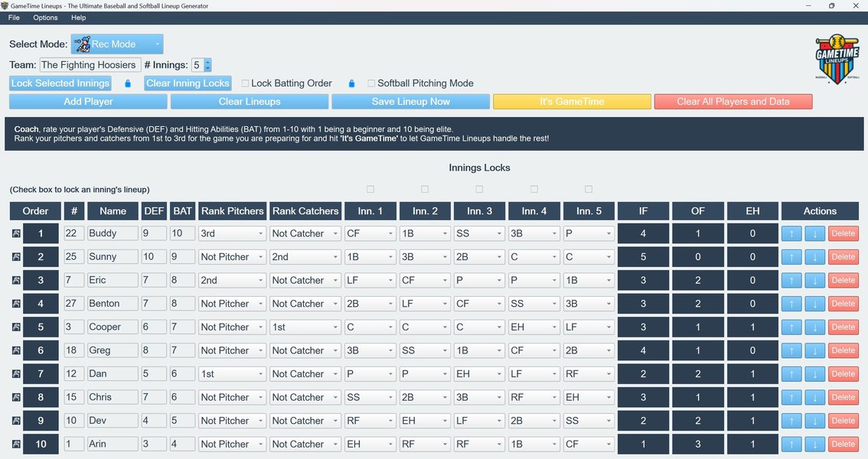Move Benton up in batting order
Screen dimensions: 868x459
click(791, 304)
